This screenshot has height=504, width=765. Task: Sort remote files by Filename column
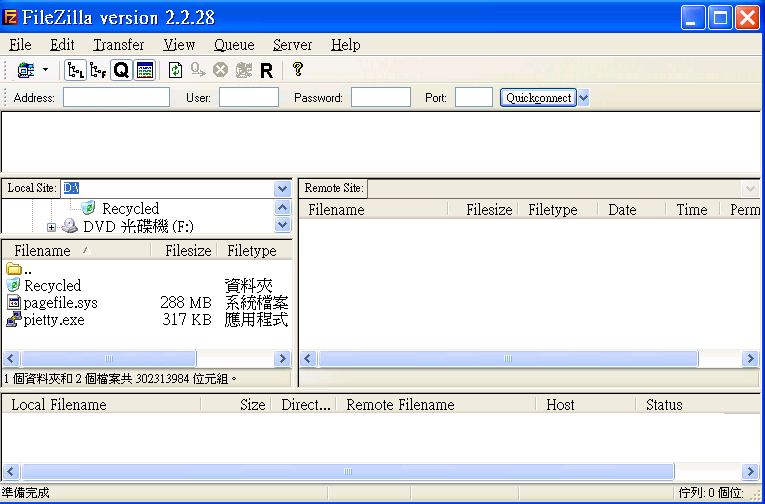click(374, 210)
